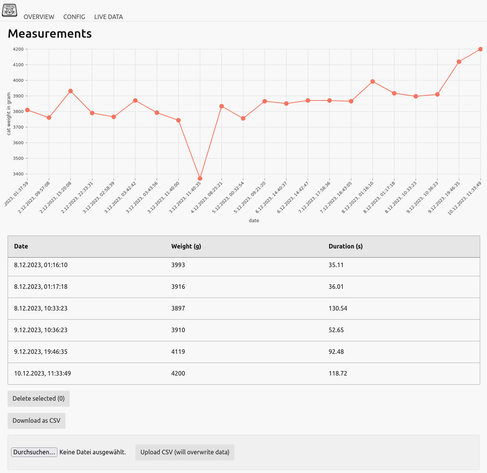Click the Date column header
The image size is (487, 473).
pos(21,246)
